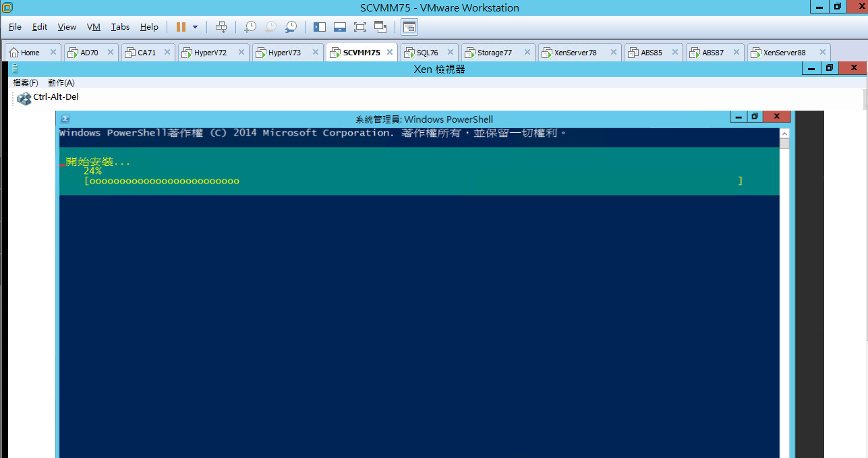Click the 開始安裝... status text
The height and width of the screenshot is (458, 868).
pyautogui.click(x=98, y=162)
